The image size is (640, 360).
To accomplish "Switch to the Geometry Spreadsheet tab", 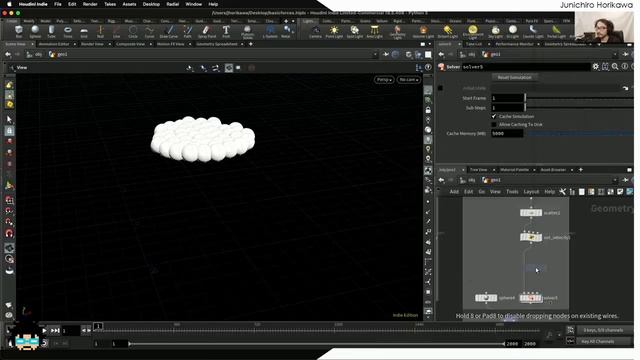I will tap(217, 44).
